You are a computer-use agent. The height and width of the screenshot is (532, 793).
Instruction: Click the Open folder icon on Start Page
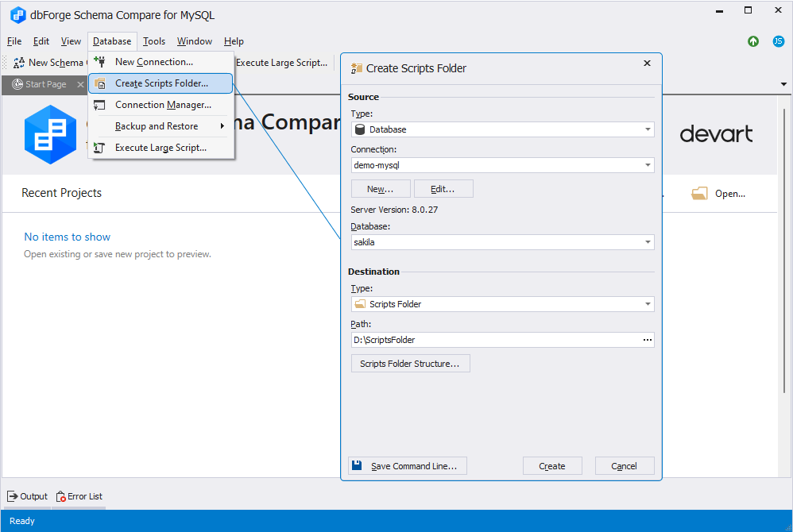tap(699, 194)
